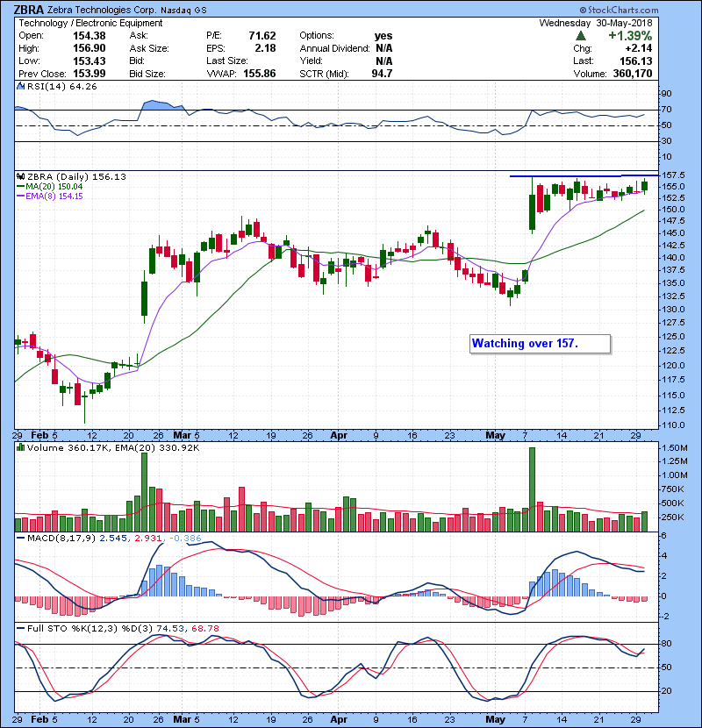702x728 pixels.
Task: Click the red MACD signal value 2.931
Action: tap(148, 539)
